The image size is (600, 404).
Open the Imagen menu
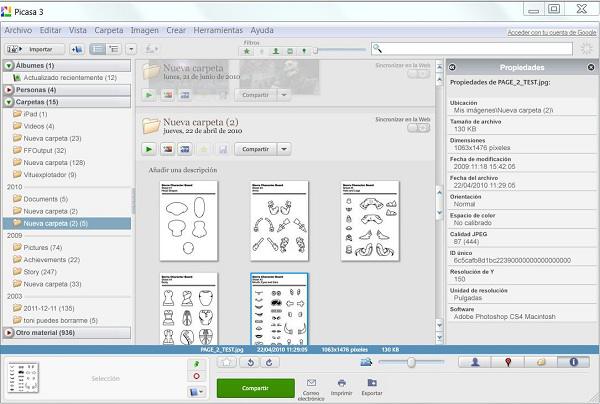145,30
